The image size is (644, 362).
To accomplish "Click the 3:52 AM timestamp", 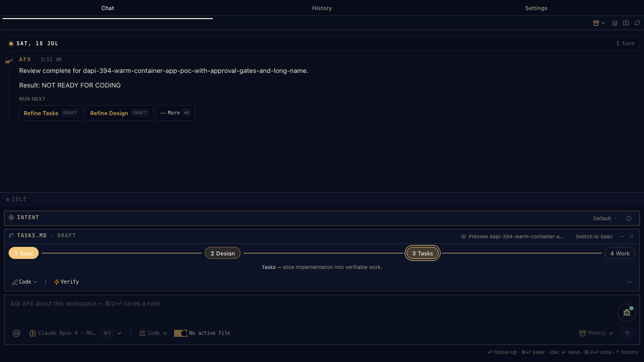I will tap(51, 59).
